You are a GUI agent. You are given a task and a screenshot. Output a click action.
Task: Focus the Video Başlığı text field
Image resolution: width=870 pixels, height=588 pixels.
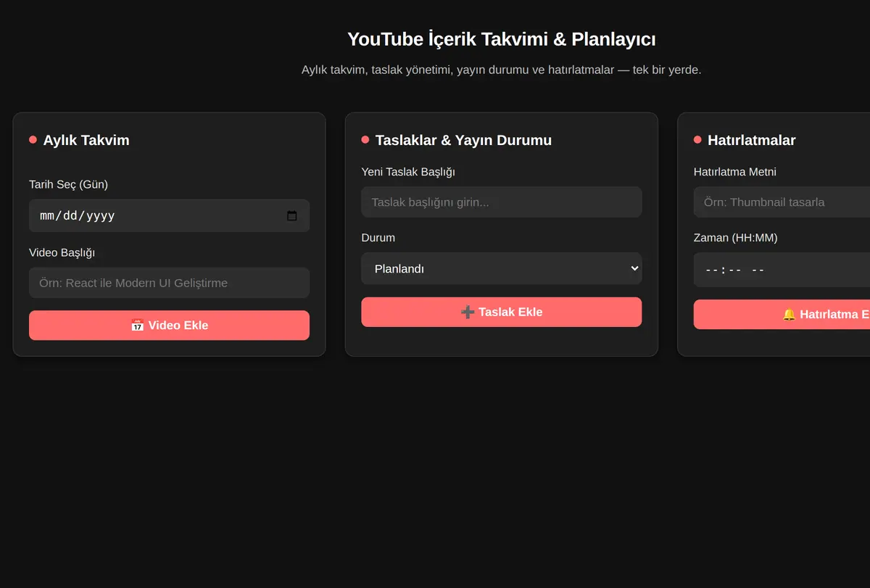click(x=169, y=283)
